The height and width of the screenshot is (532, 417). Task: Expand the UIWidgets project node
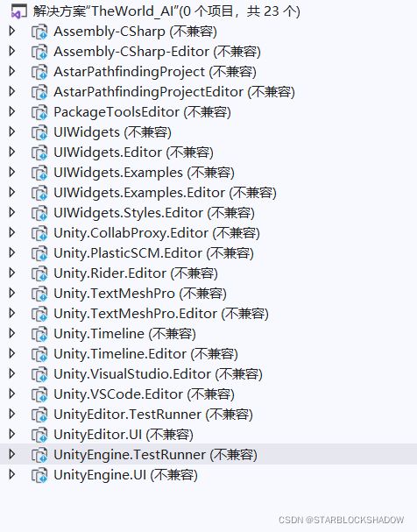click(x=12, y=132)
